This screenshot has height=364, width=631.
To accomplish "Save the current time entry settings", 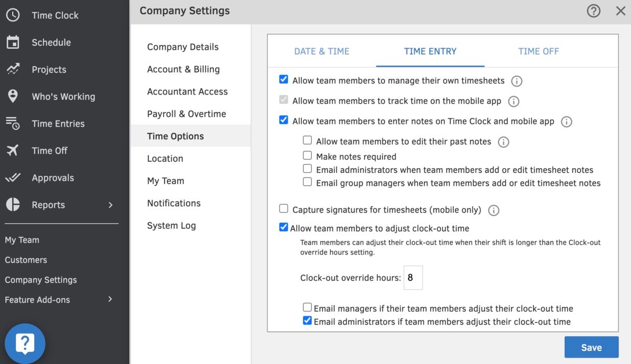I will coord(591,347).
